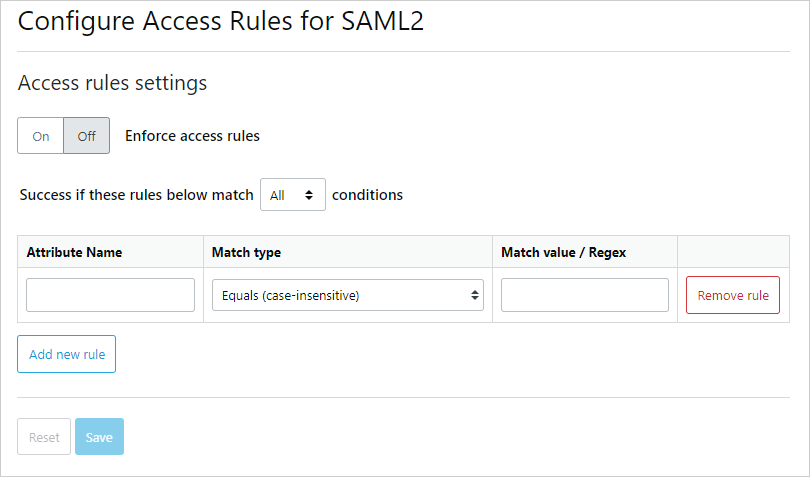Switch enforce access rules to On
The width and height of the screenshot is (810, 477).
pos(41,136)
